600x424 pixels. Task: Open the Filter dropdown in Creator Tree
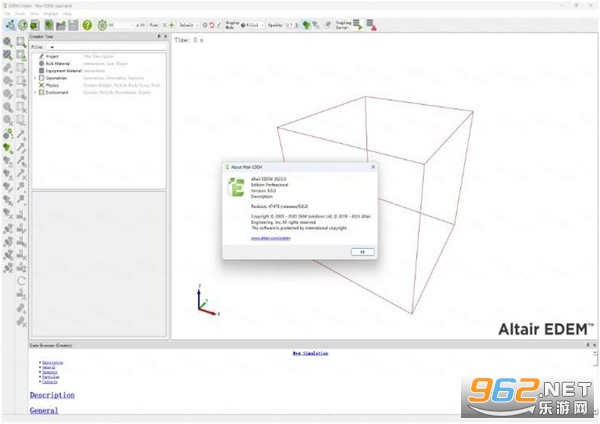pyautogui.click(x=52, y=47)
